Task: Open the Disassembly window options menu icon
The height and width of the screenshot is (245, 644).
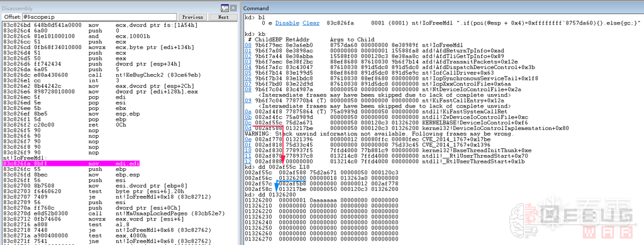Action: coord(225,8)
